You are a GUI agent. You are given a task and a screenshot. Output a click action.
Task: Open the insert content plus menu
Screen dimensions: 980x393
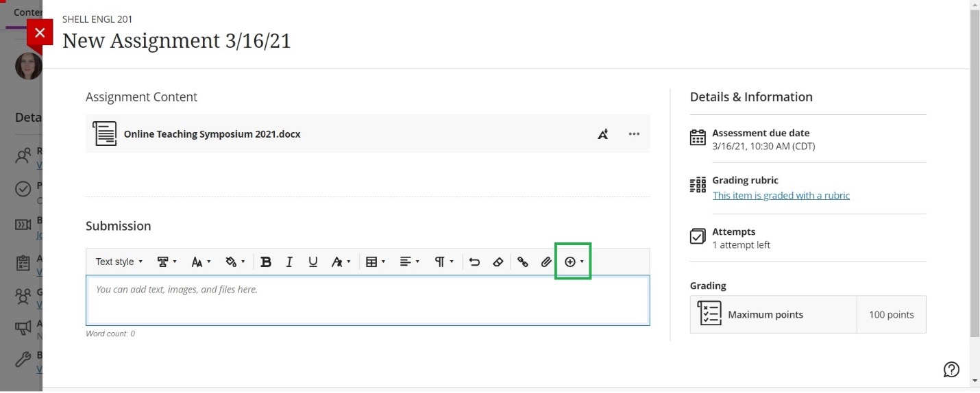coord(573,262)
